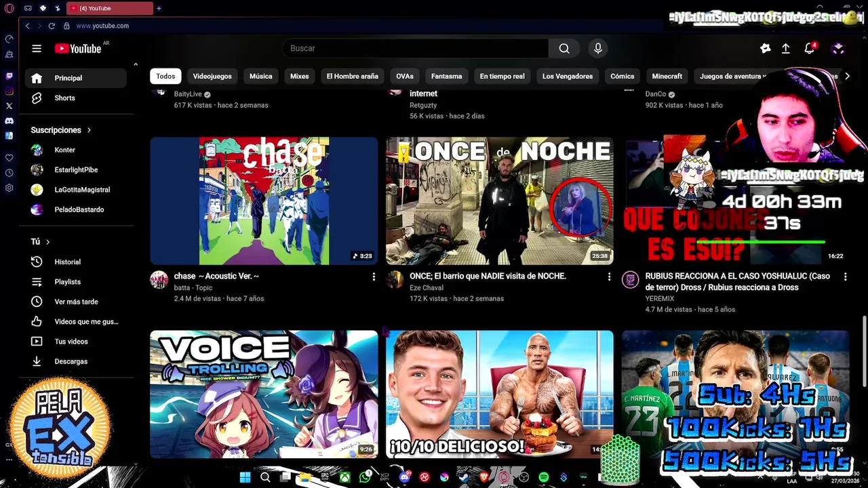Viewport: 868px width, 488px height.
Task: Open YEREMIX channel name link
Action: [x=660, y=298]
